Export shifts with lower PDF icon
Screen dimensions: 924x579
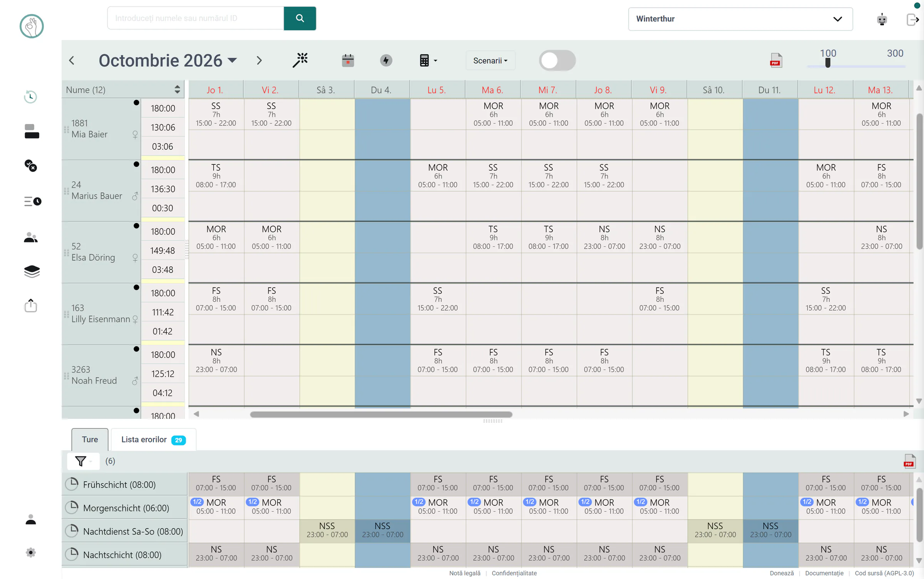pyautogui.click(x=909, y=461)
